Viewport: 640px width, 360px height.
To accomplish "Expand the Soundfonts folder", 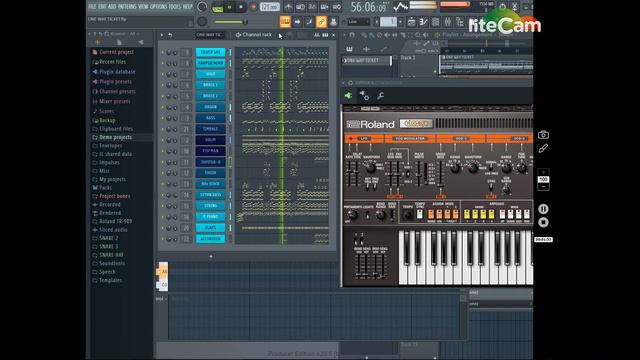I will pos(109,263).
